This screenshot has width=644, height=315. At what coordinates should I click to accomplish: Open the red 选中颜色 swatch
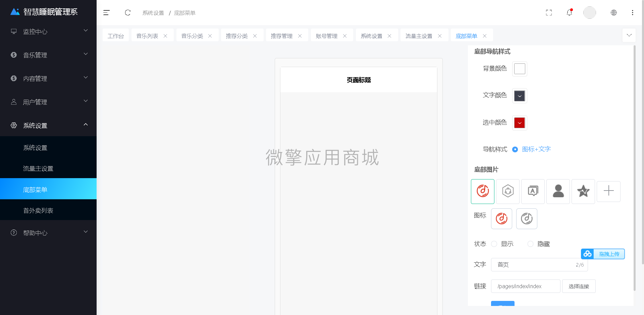[520, 123]
